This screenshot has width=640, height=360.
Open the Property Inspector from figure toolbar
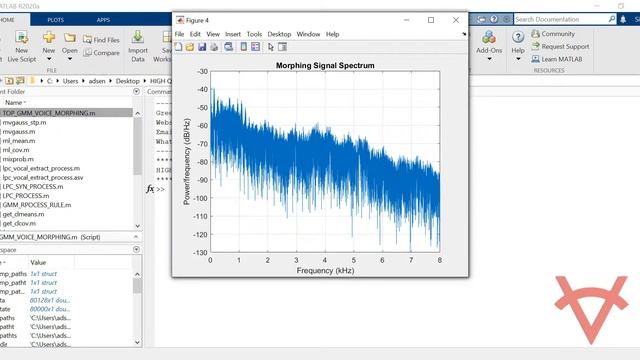(x=282, y=47)
